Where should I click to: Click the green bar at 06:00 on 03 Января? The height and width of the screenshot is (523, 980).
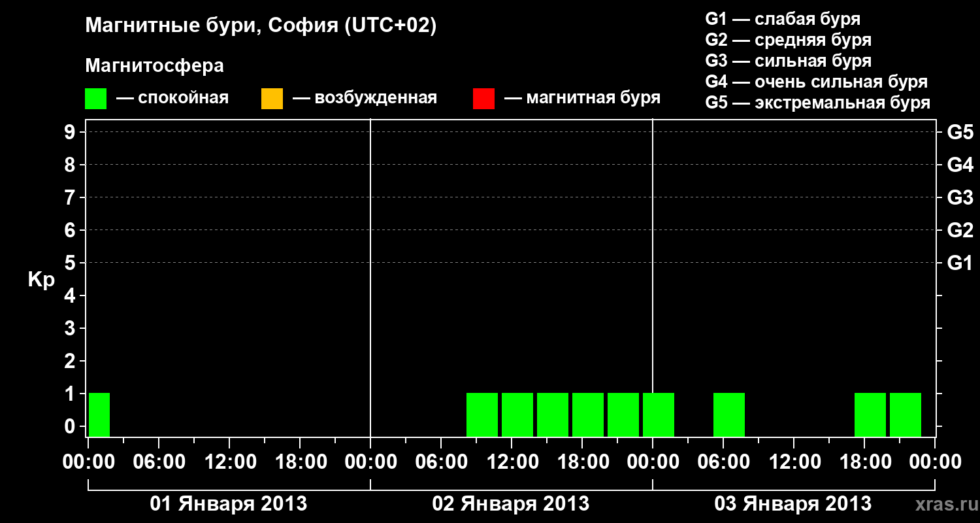(x=729, y=415)
